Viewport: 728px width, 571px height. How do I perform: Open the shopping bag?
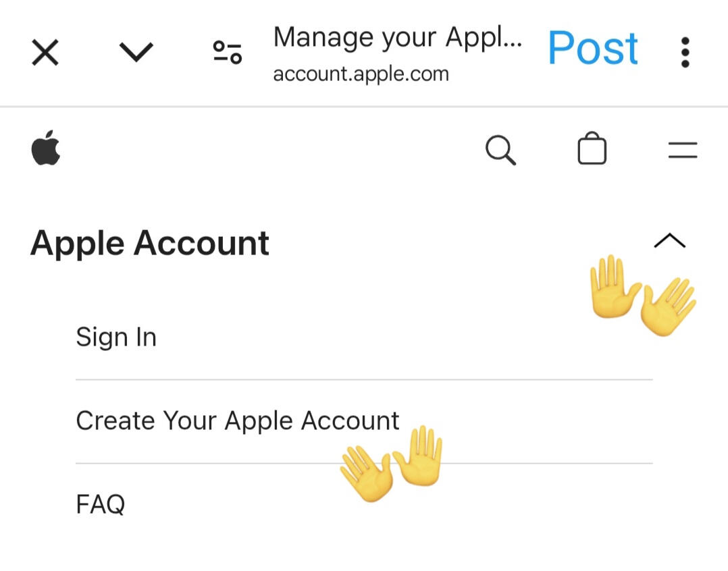click(x=592, y=149)
